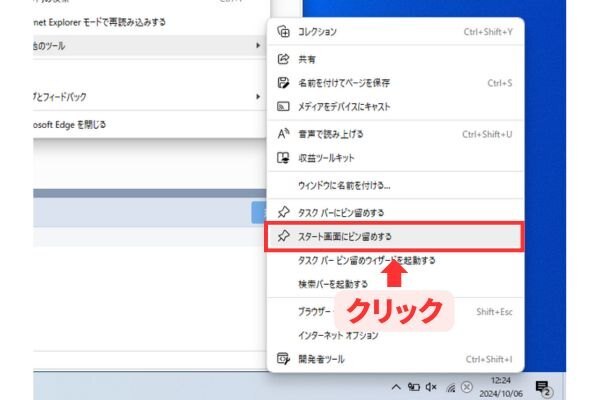Show hidden system tray icons chevron
Screen dimensions: 600x400
[396, 387]
